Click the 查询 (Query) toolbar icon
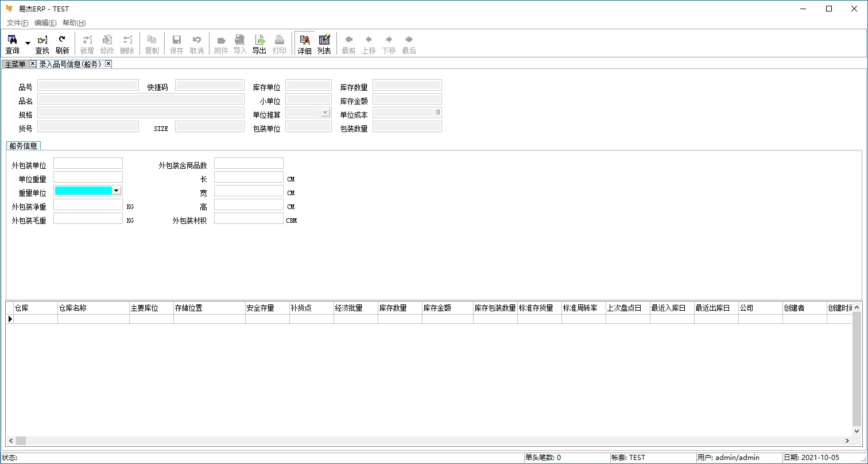This screenshot has height=464, width=868. pos(12,44)
